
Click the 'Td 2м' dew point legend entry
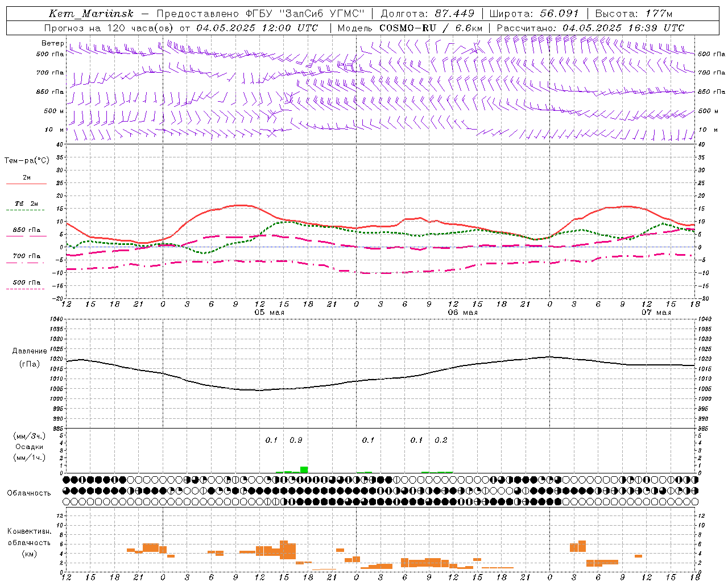(27, 203)
